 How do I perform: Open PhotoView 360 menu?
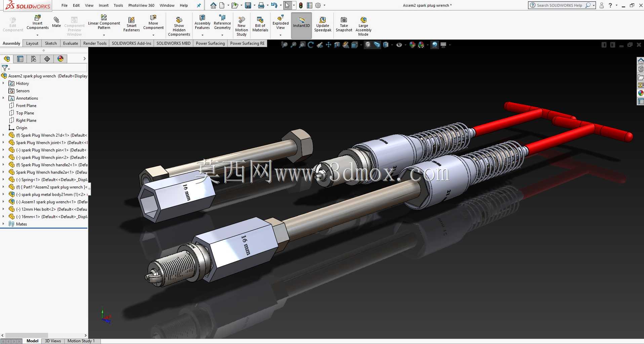(x=141, y=5)
